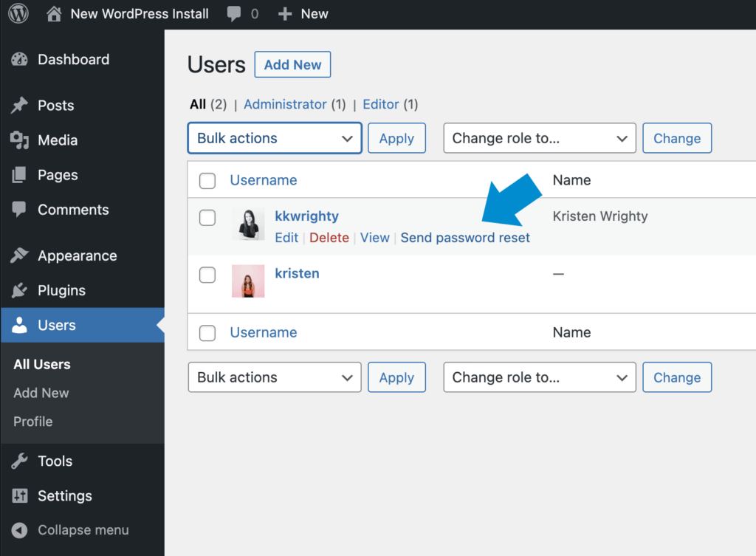
Task: Check the kkwrighty row checkbox
Action: [x=207, y=217]
